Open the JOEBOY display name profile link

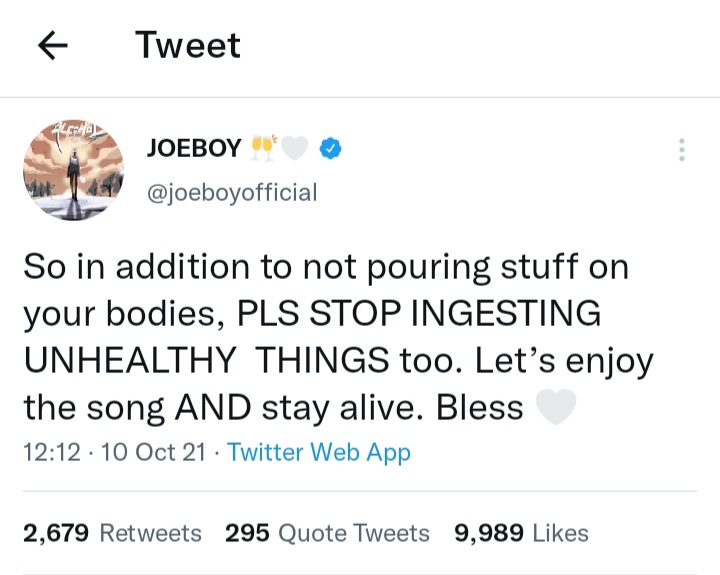[193, 149]
